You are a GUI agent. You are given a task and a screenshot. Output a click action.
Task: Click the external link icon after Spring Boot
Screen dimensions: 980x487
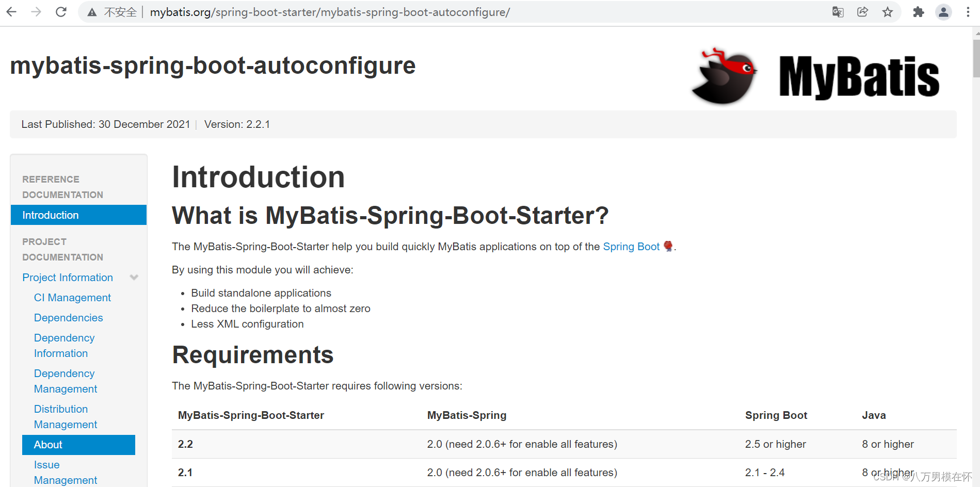(x=668, y=246)
